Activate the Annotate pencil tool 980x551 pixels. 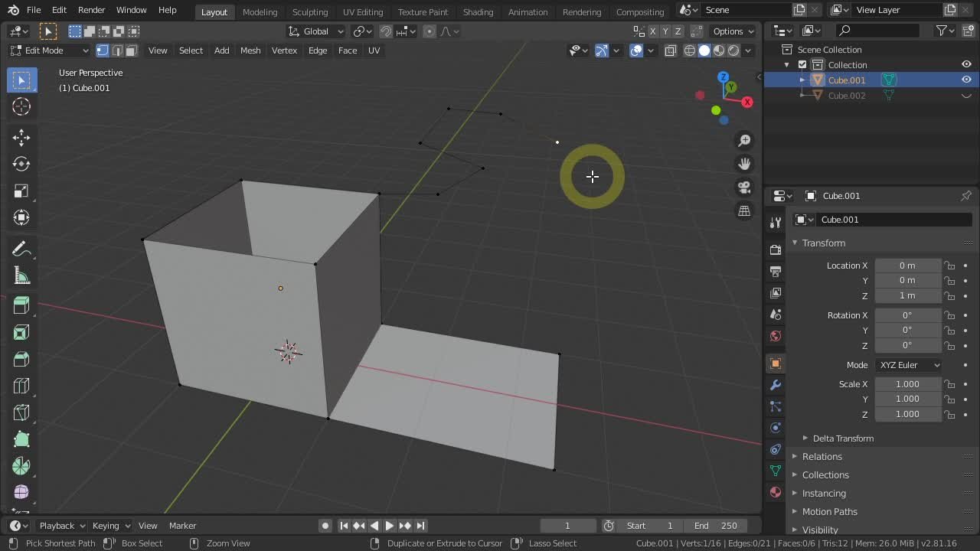pos(21,249)
